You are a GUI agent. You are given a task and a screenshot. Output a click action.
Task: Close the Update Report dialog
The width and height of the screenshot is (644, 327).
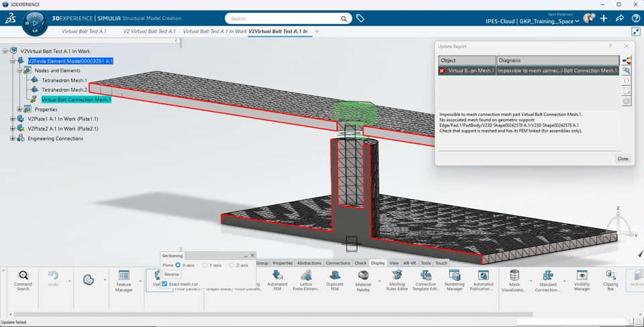tap(623, 158)
